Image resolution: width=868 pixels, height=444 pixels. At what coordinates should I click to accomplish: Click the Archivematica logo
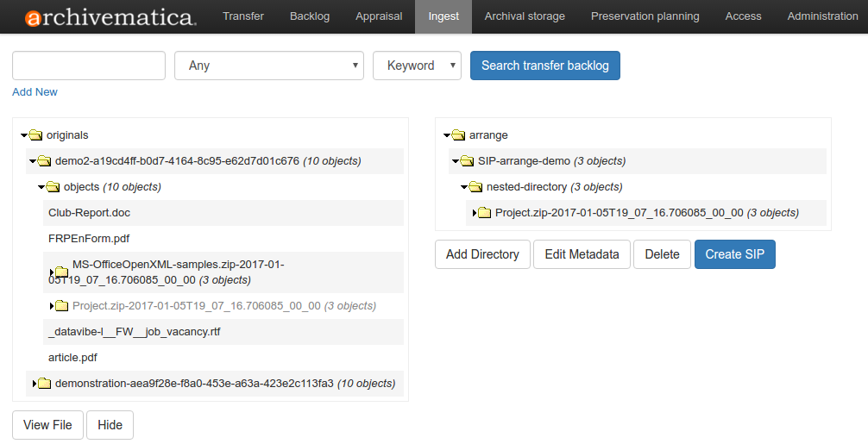[110, 17]
